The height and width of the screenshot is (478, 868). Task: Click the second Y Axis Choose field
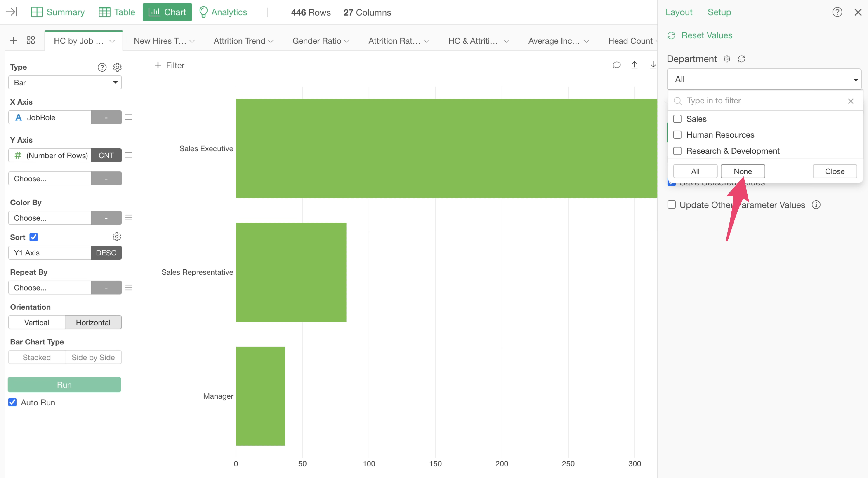(x=50, y=178)
